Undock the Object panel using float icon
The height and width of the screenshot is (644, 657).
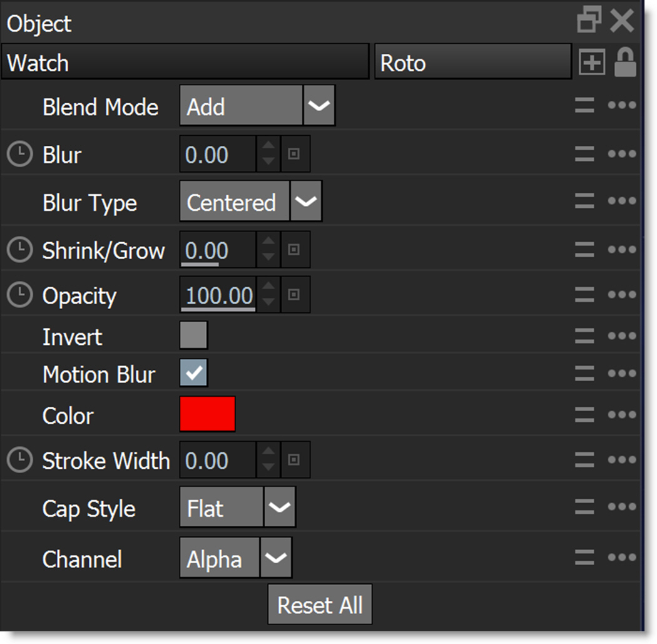coord(589,20)
